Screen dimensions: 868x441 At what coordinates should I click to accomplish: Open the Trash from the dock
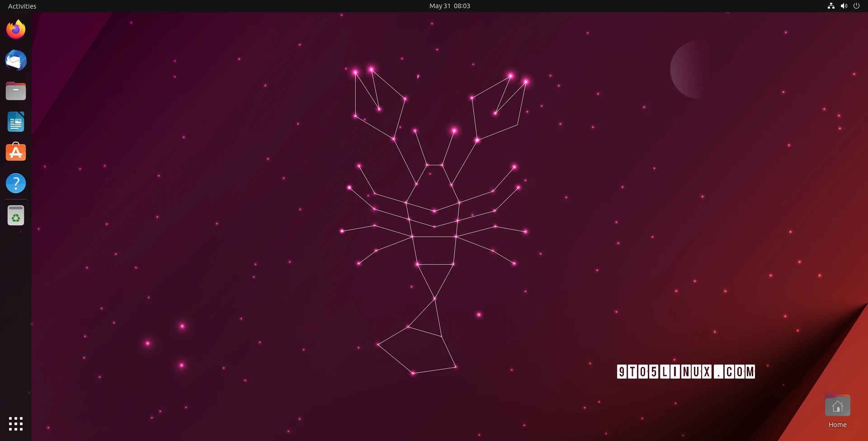click(16, 216)
